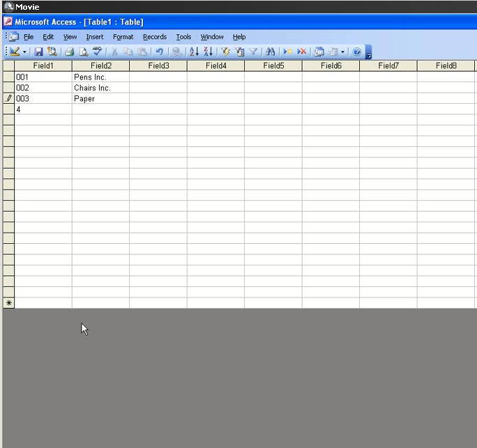Viewport: 477px width, 448px height.
Task: Open the Records menu
Action: 155,37
